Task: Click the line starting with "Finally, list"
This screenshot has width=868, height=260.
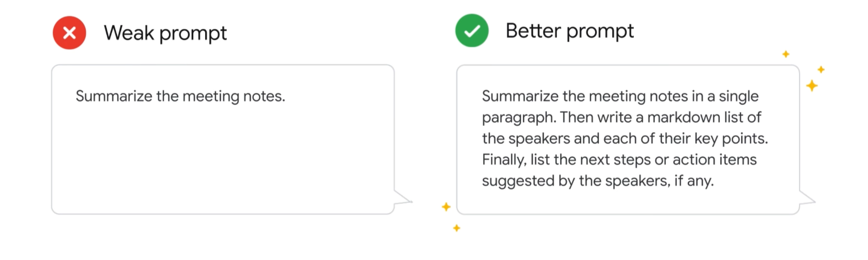Action: [619, 160]
